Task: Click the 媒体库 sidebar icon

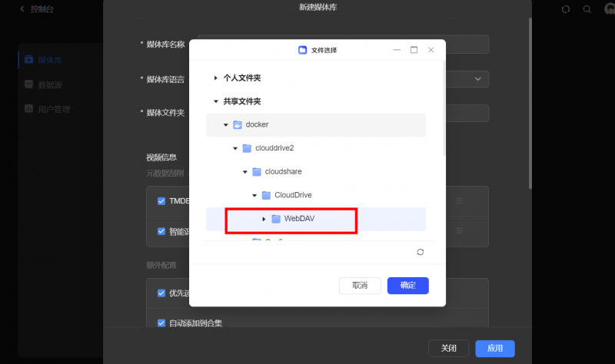Action: click(x=28, y=60)
